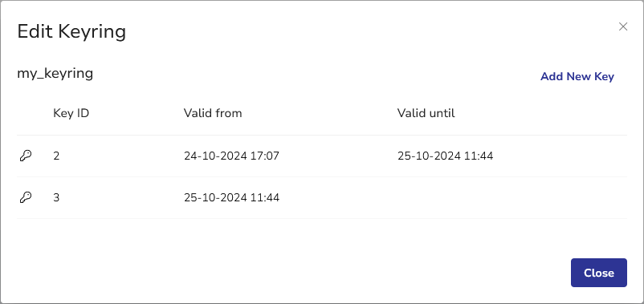Screen dimensions: 644x304
Task: Click valid-until date 25-10-2024 11:44 of key 2
Action: [445, 156]
